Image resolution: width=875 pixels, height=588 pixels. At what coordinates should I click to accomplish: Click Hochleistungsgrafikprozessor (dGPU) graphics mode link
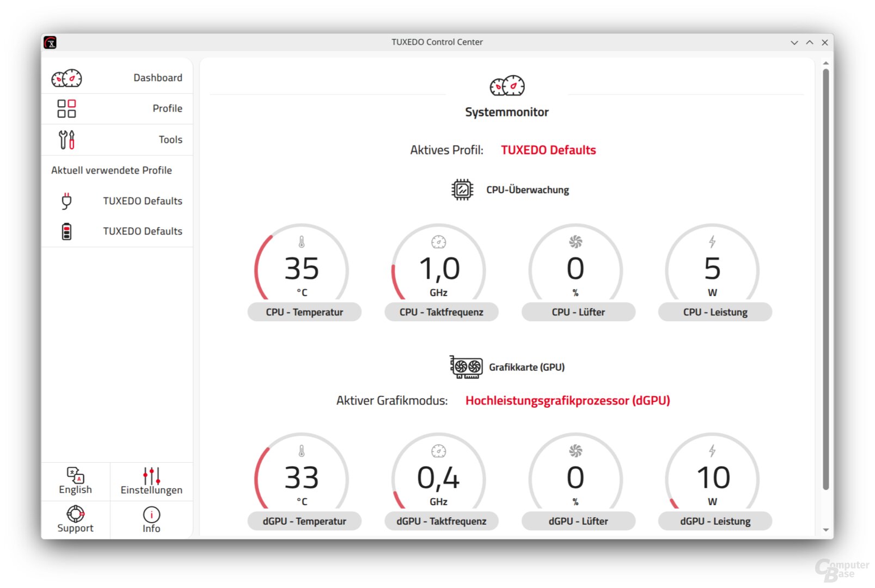567,401
